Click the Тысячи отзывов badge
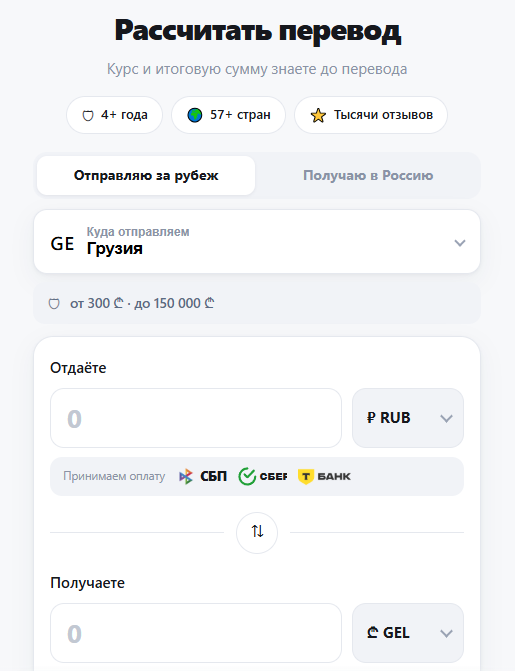Image resolution: width=515 pixels, height=671 pixels. click(371, 115)
